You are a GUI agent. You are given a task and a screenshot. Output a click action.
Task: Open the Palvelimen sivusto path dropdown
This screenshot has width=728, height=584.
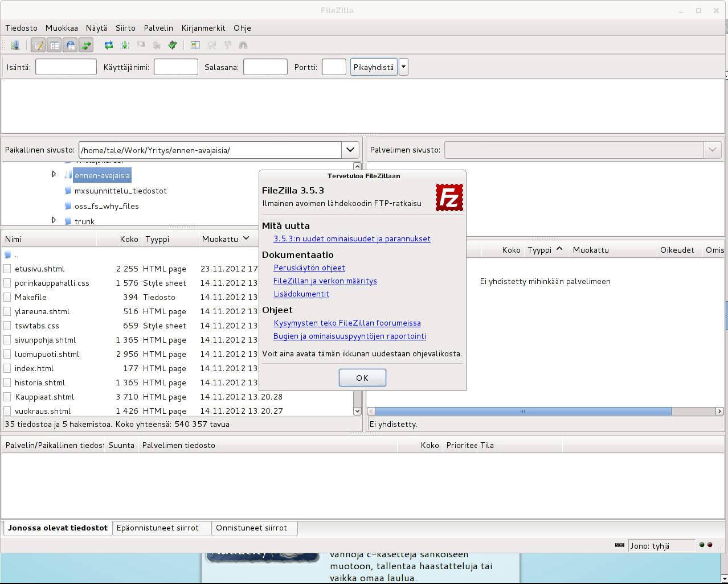coord(712,150)
